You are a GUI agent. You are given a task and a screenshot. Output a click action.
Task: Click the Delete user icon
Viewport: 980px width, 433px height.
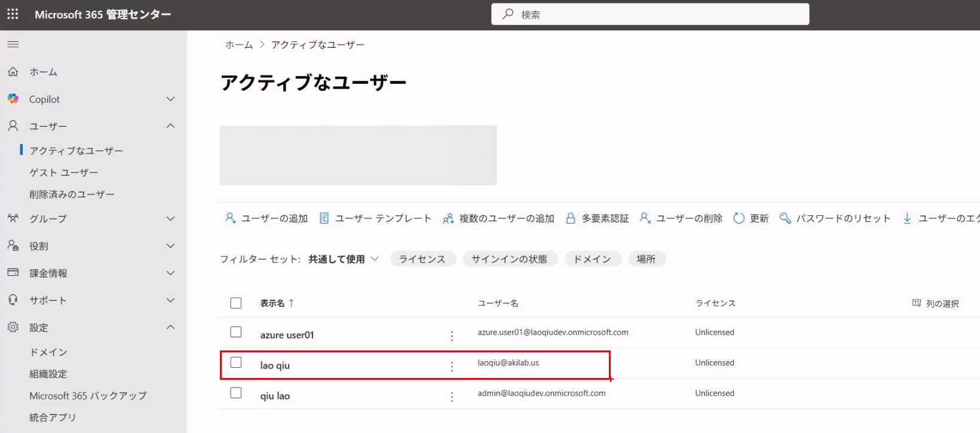tap(645, 218)
